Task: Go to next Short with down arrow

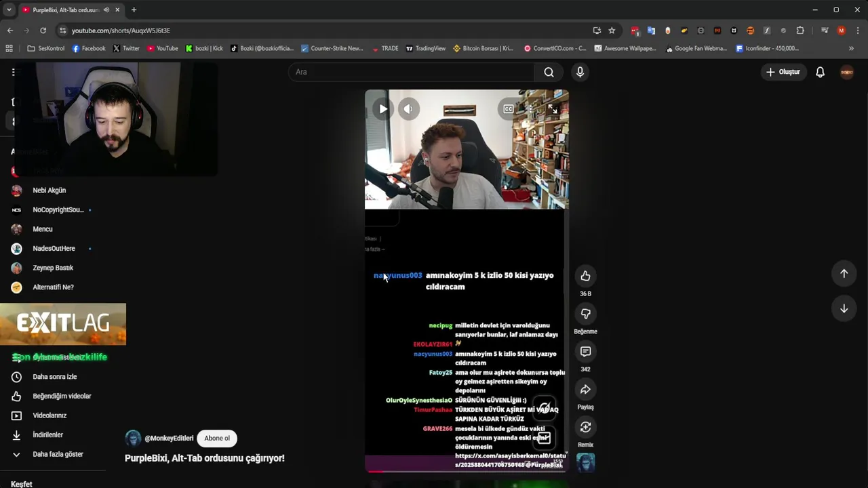Action: 844,308
